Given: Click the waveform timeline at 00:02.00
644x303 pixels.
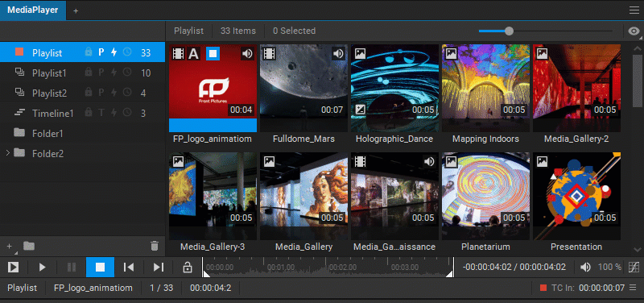Looking at the screenshot, I should coord(343,268).
